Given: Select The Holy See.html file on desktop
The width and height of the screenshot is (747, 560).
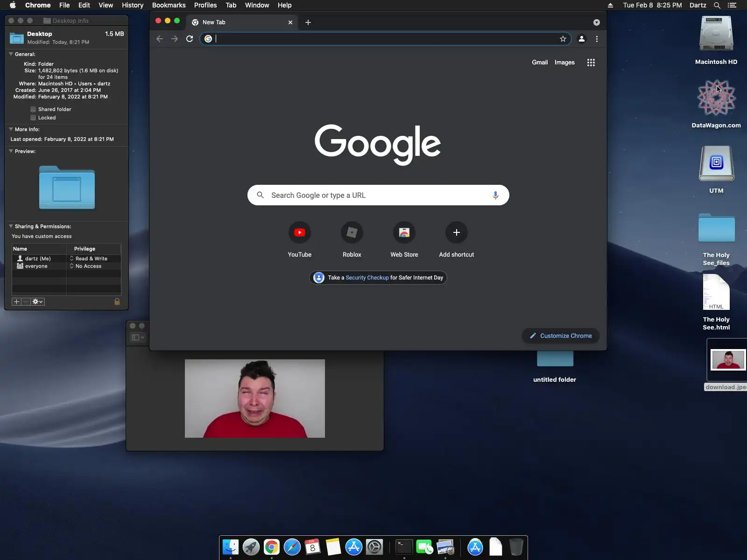Looking at the screenshot, I should [x=716, y=292].
